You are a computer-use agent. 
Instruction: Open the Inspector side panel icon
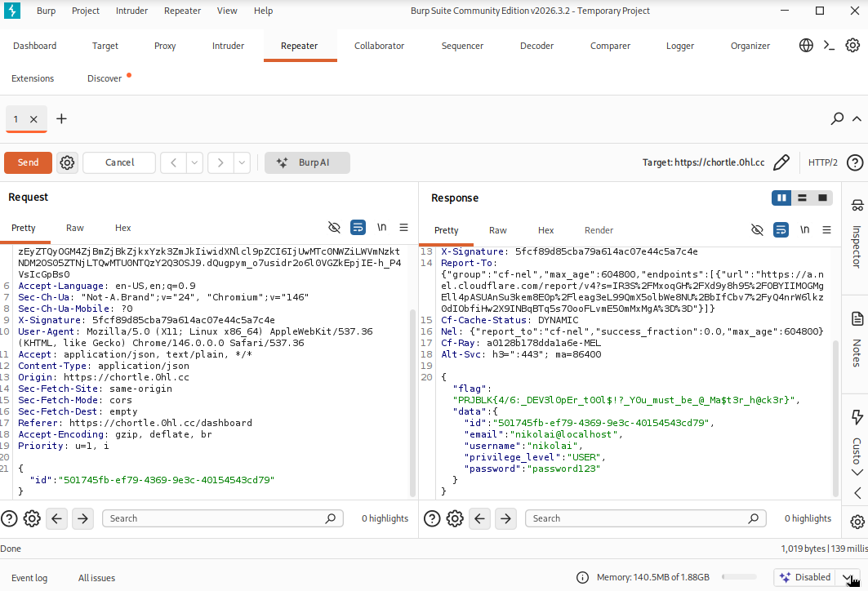pyautogui.click(x=857, y=206)
